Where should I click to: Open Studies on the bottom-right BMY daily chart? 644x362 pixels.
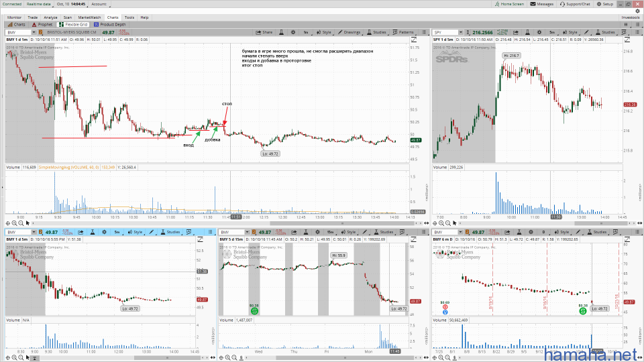click(x=597, y=233)
